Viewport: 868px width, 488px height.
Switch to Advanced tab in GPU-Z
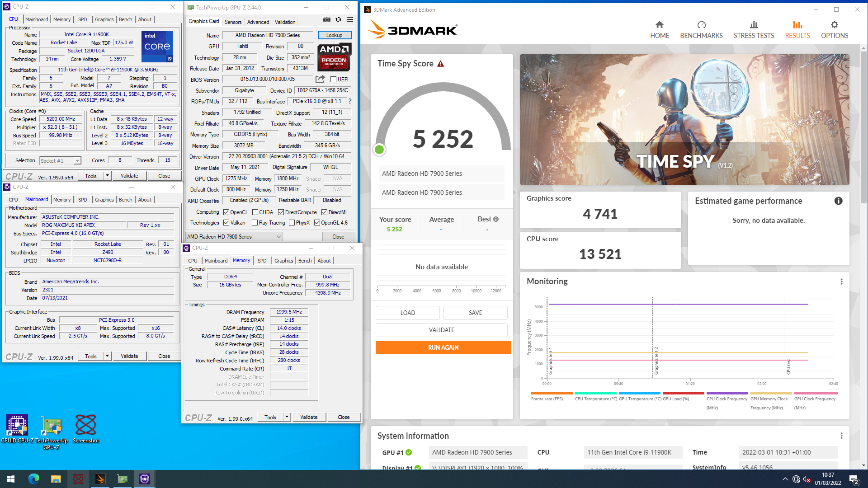point(258,22)
